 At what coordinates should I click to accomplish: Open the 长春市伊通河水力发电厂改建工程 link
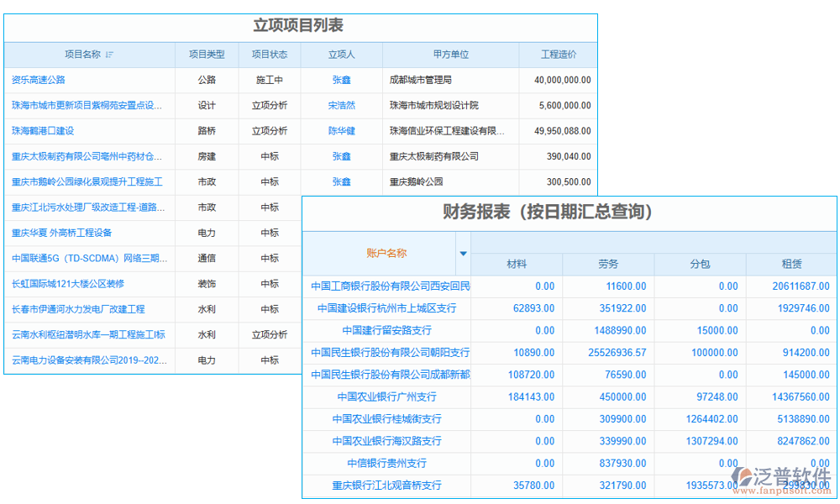tap(78, 309)
